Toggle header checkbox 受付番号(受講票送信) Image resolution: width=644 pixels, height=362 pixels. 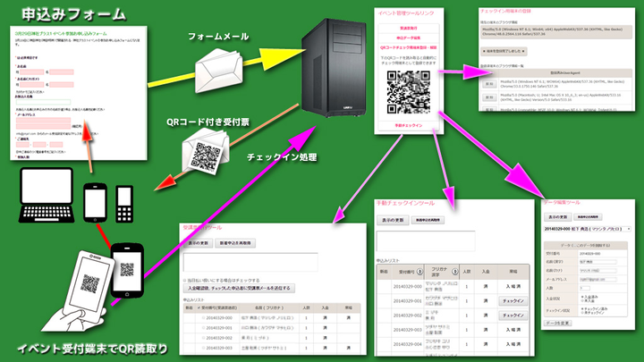tap(199, 307)
